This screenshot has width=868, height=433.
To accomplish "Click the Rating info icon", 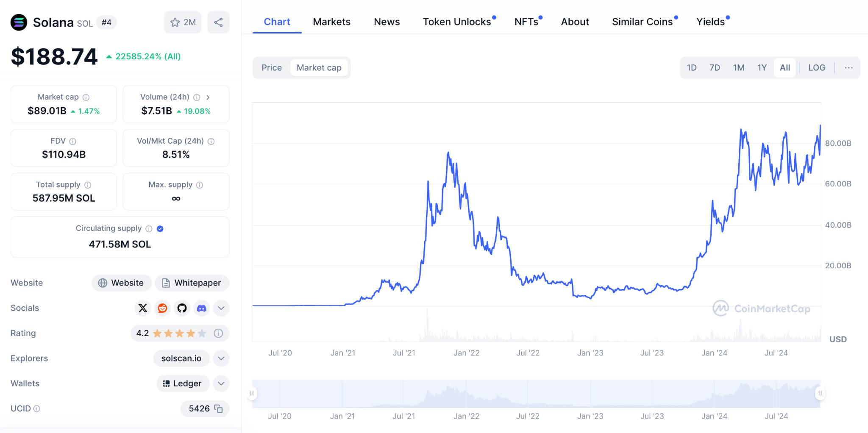I will point(218,333).
